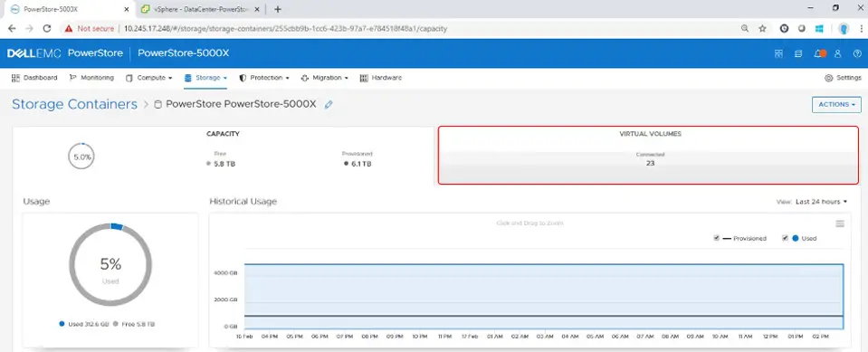Open the Last 24 hours view dropdown

point(822,202)
